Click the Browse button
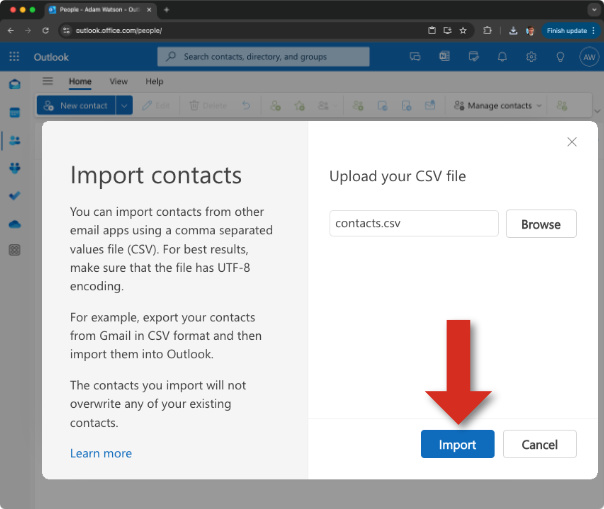 [541, 223]
